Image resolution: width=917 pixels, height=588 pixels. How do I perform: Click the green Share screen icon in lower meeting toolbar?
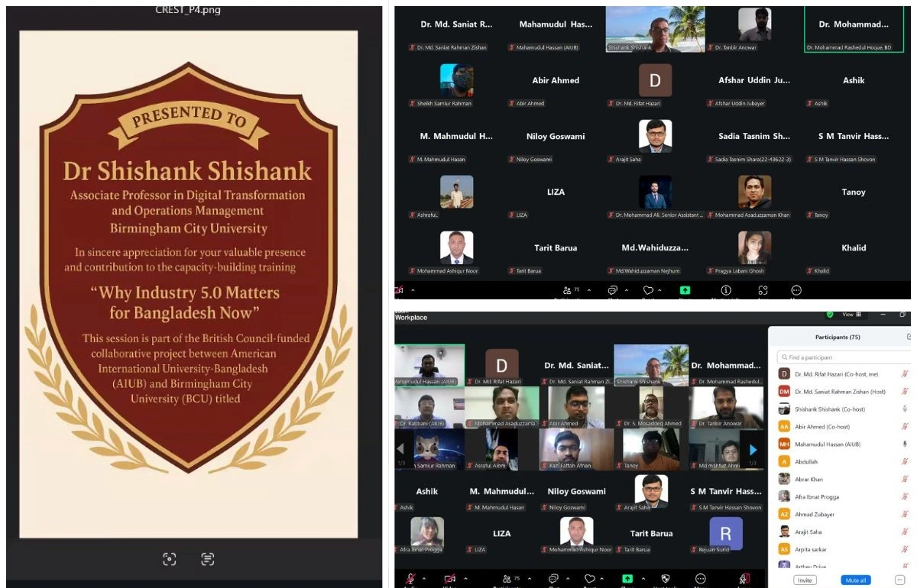(627, 579)
